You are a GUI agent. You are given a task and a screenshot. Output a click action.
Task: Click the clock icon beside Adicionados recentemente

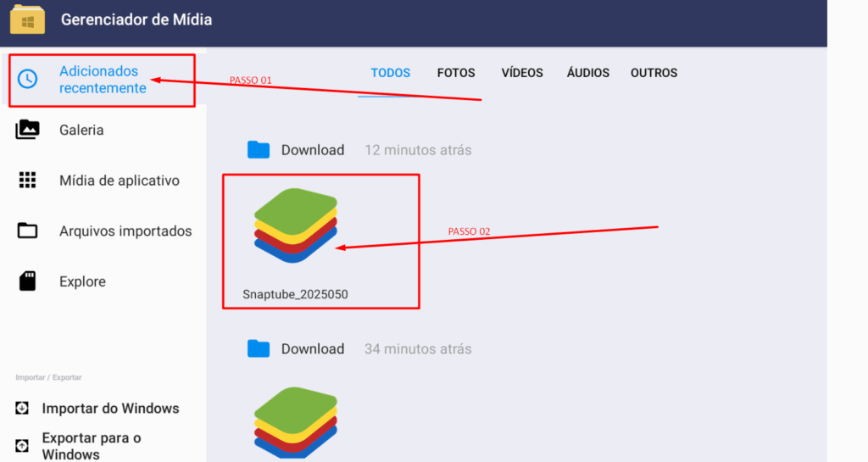27,79
